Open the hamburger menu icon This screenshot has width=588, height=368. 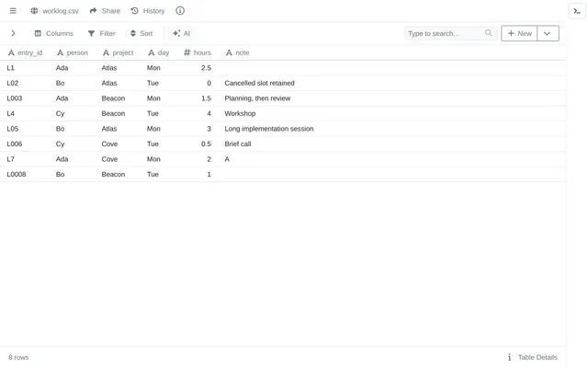(x=13, y=11)
